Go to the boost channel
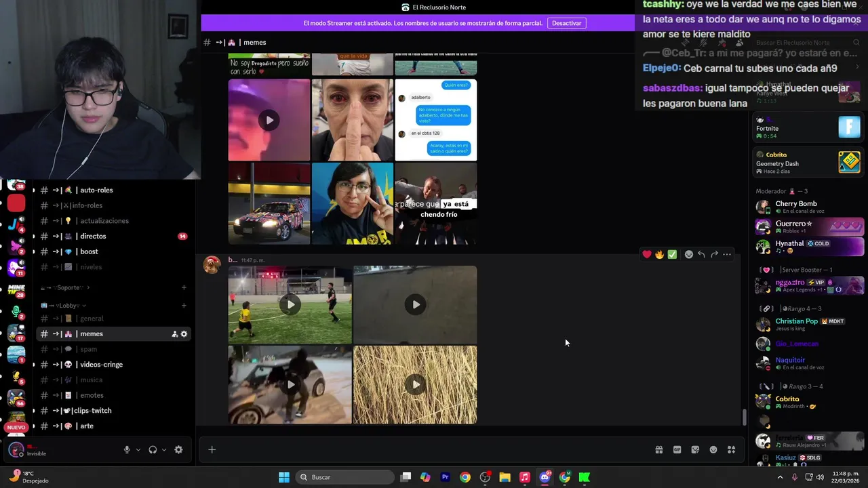The width and height of the screenshot is (868, 488). click(x=113, y=251)
